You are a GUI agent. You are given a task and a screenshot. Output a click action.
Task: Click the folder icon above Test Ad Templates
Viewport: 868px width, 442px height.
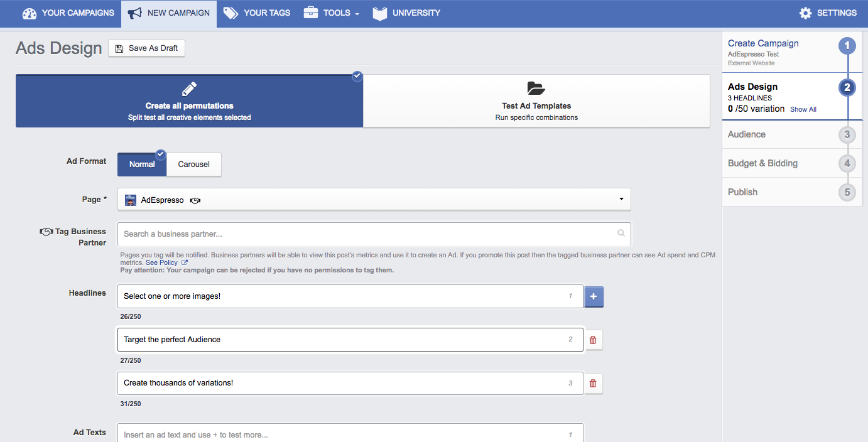(x=536, y=89)
